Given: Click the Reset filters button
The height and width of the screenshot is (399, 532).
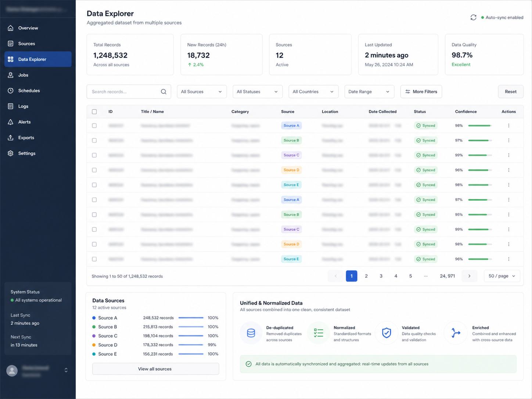Looking at the screenshot, I should click(511, 92).
